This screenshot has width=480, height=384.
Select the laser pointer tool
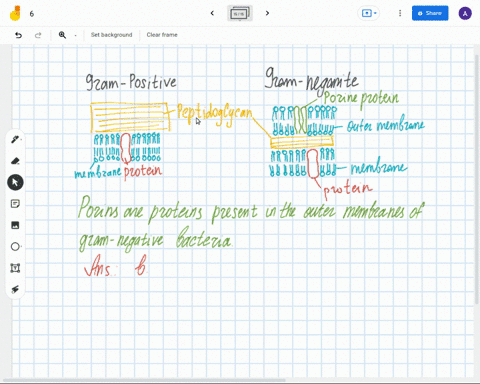(15, 289)
